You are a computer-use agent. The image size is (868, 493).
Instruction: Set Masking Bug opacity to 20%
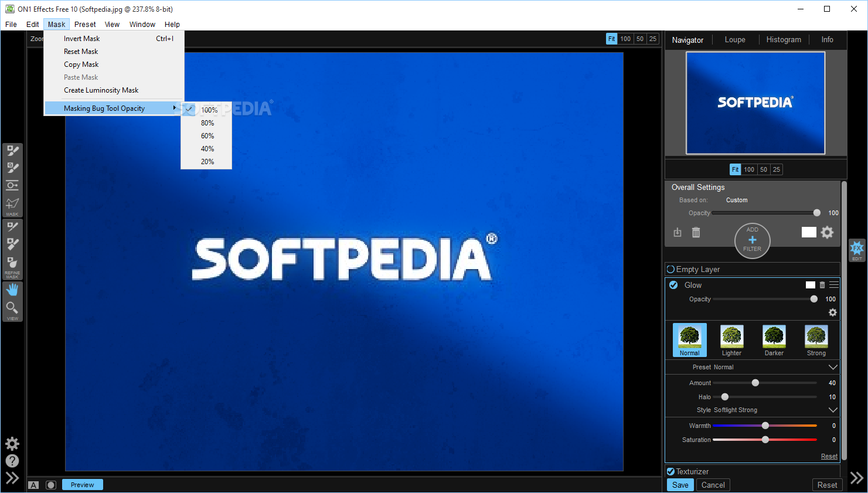[x=206, y=162]
